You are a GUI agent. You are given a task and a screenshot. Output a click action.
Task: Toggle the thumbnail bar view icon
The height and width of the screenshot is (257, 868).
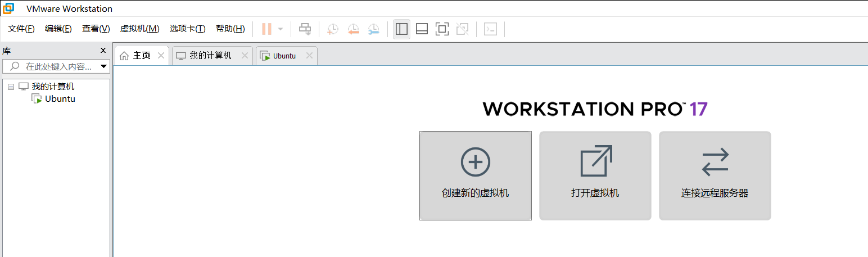point(422,29)
